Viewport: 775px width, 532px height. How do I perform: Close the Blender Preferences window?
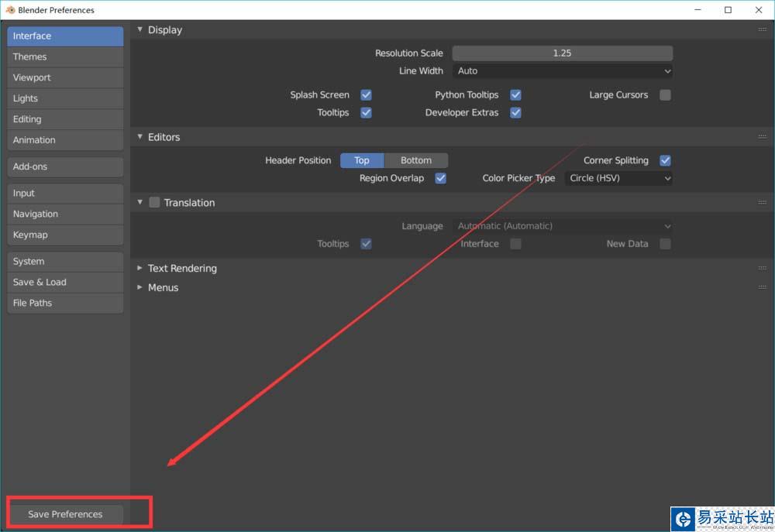(x=759, y=10)
